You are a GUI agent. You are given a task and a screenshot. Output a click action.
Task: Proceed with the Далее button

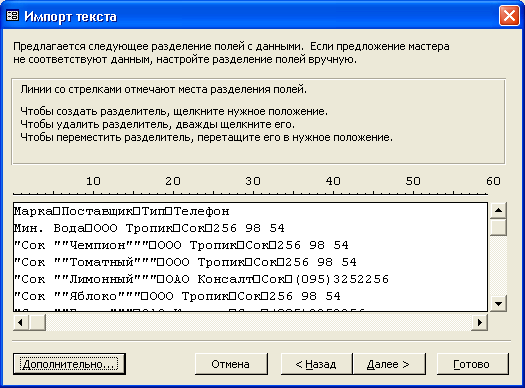click(x=389, y=364)
